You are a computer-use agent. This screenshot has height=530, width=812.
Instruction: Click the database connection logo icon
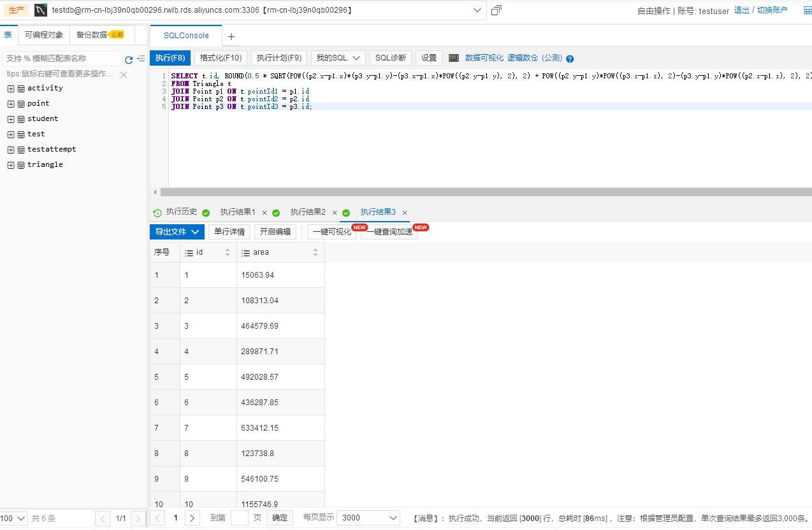pyautogui.click(x=41, y=10)
